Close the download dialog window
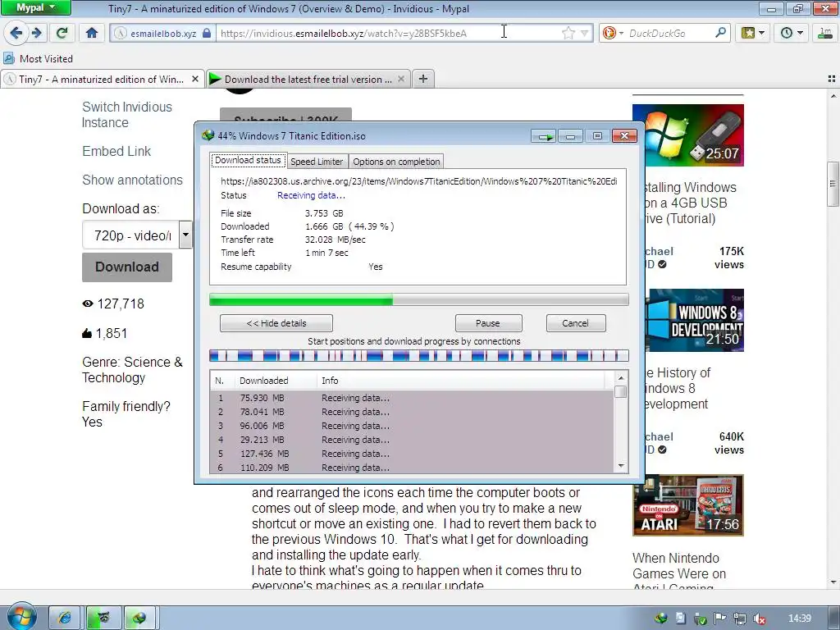This screenshot has width=840, height=630. coord(624,136)
